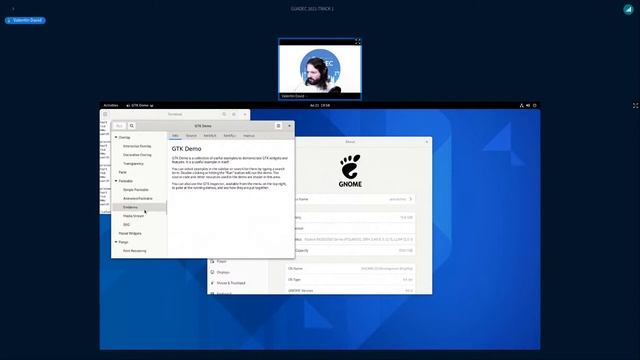The width and height of the screenshot is (640, 360).
Task: Click the GNOME Version row in About
Action: tap(351, 290)
